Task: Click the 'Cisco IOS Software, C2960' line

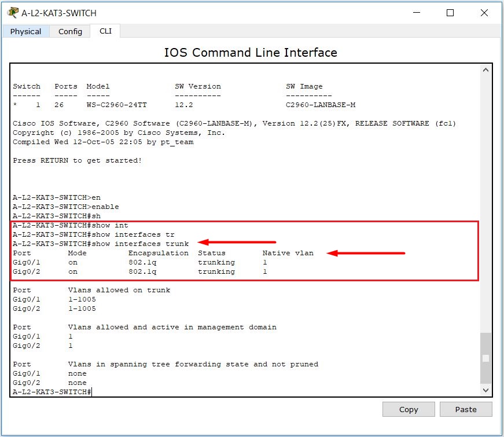Action: [234, 123]
